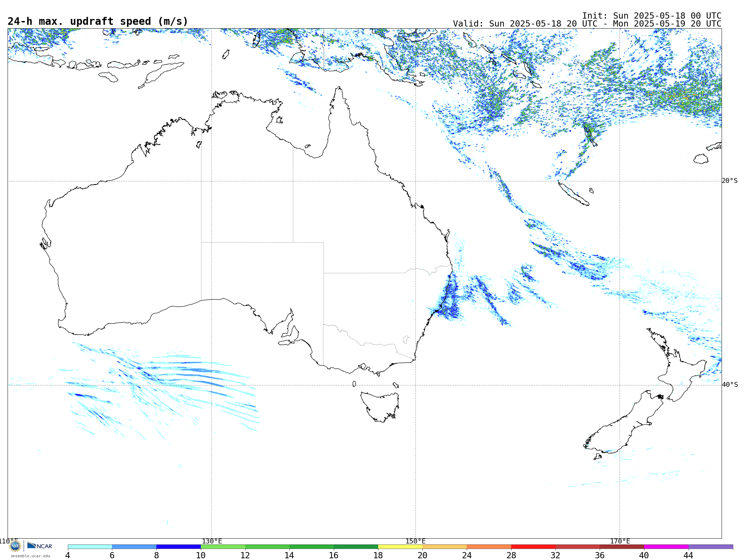Click colorbar tick label "16"
Viewport: 744px width, 560px height.
[x=334, y=556]
